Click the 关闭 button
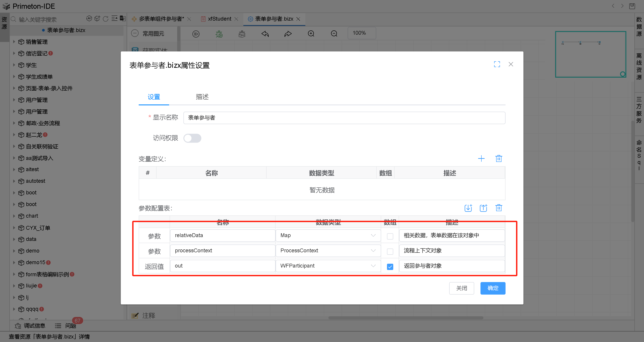 click(461, 288)
